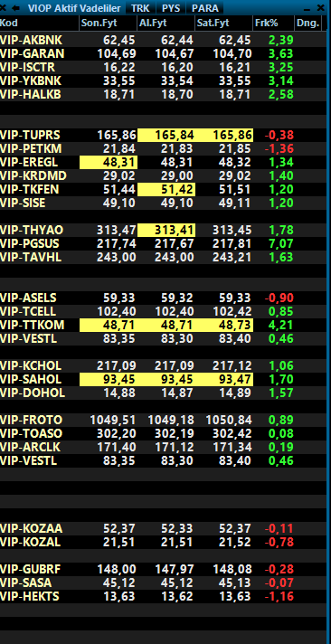The height and width of the screenshot is (644, 331).
Task: Sort by the Sat.Fyt column header
Action: [223, 24]
